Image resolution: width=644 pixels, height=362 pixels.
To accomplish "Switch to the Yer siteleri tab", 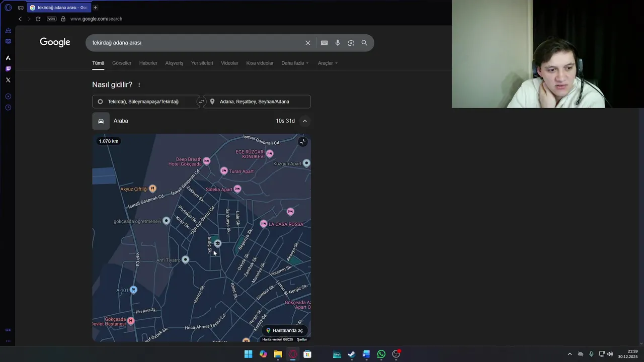I will point(202,63).
